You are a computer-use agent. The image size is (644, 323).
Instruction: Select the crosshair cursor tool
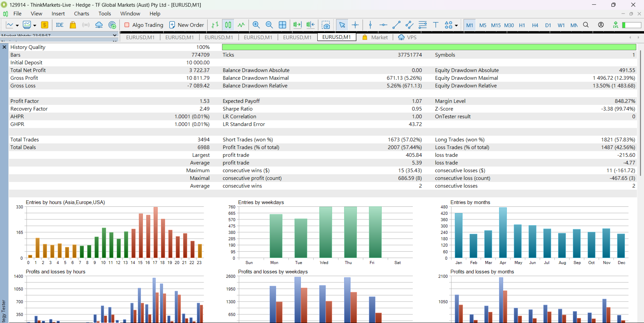coord(355,25)
